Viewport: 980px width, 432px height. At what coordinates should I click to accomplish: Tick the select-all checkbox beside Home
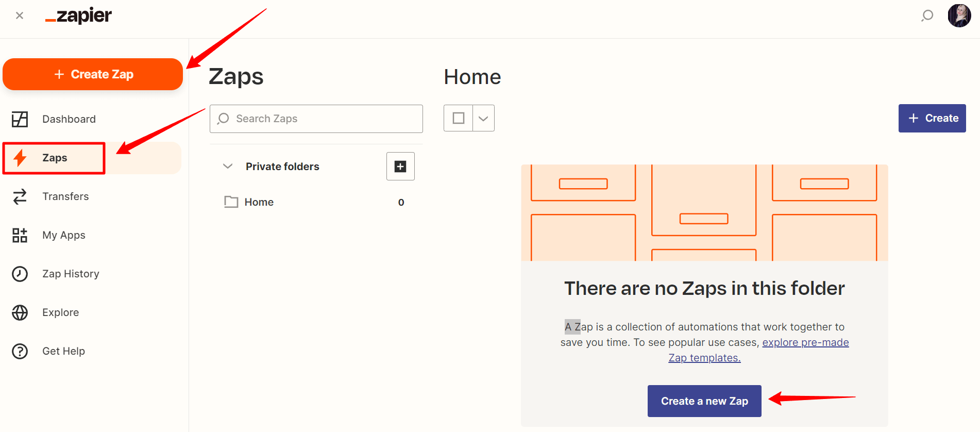[x=458, y=118]
